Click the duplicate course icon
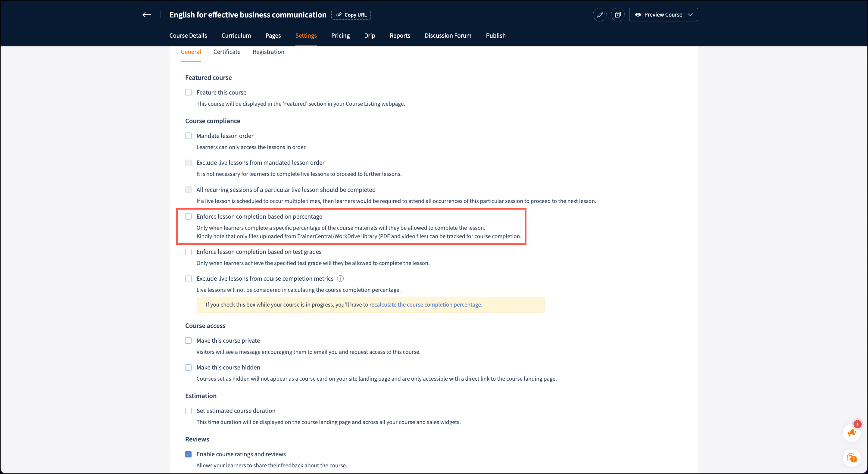Viewport: 868px width, 474px height. tap(618, 15)
